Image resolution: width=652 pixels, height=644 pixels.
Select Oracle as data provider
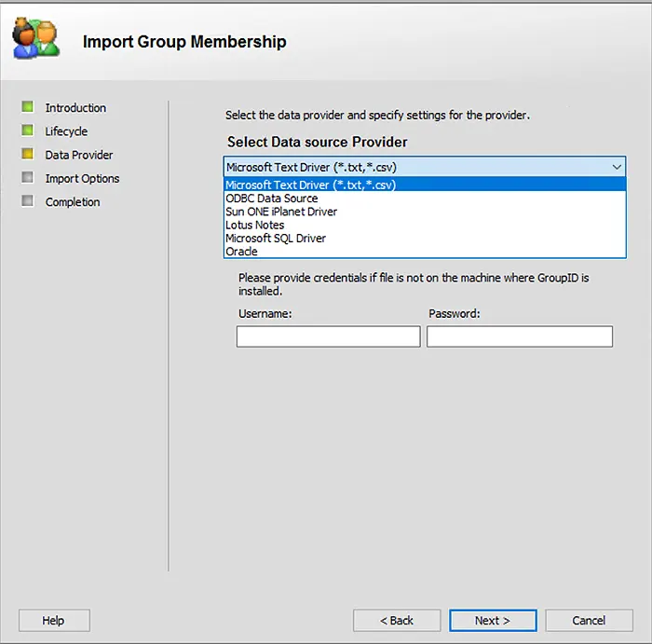coord(425,252)
